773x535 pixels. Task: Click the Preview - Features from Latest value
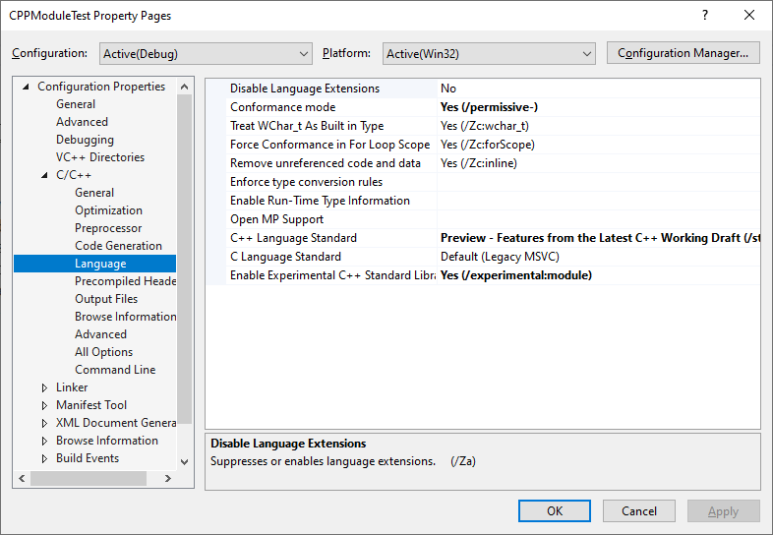point(599,238)
